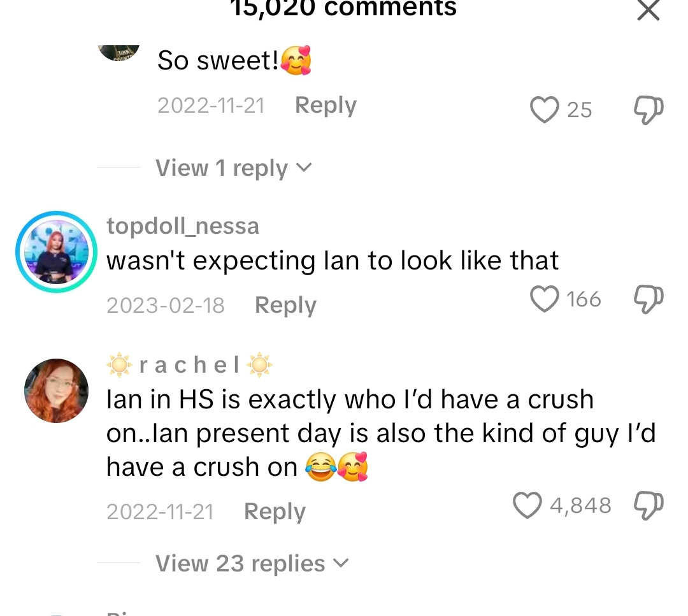Select the 'wasn't expecting Ian' comment text
The height and width of the screenshot is (616, 688).
(333, 261)
